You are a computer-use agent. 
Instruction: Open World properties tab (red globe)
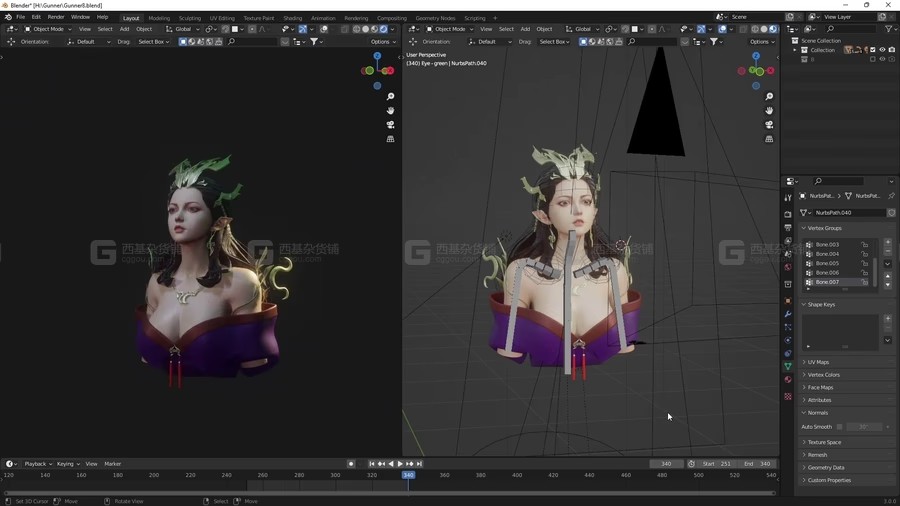(788, 267)
